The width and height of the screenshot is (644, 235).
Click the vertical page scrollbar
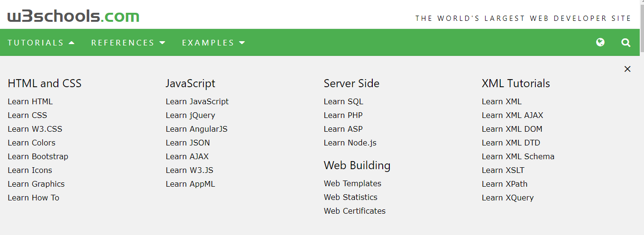(642, 117)
